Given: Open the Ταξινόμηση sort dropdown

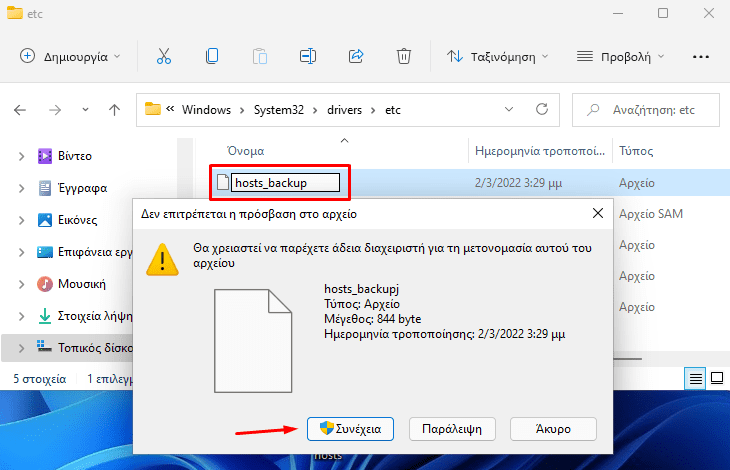Looking at the screenshot, I should [498, 57].
